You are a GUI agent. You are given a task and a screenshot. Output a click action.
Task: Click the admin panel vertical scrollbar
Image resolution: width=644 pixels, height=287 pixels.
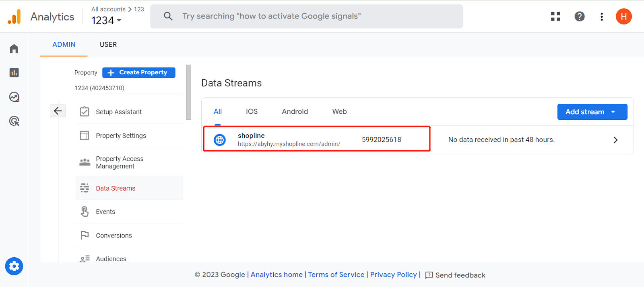coord(188,92)
